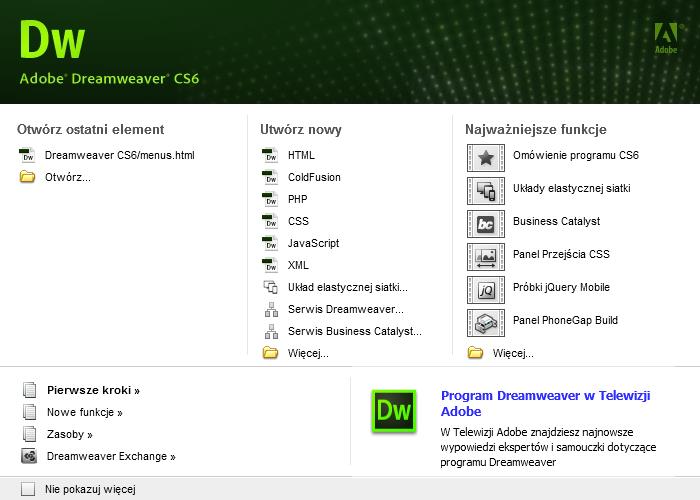700x500 pixels.
Task: Create a new JavaScript file
Action: (x=313, y=243)
